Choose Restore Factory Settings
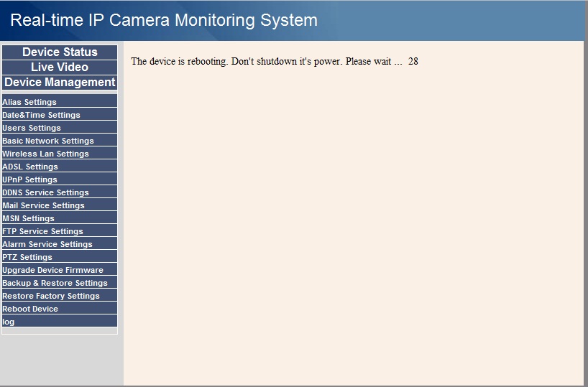 [60, 295]
